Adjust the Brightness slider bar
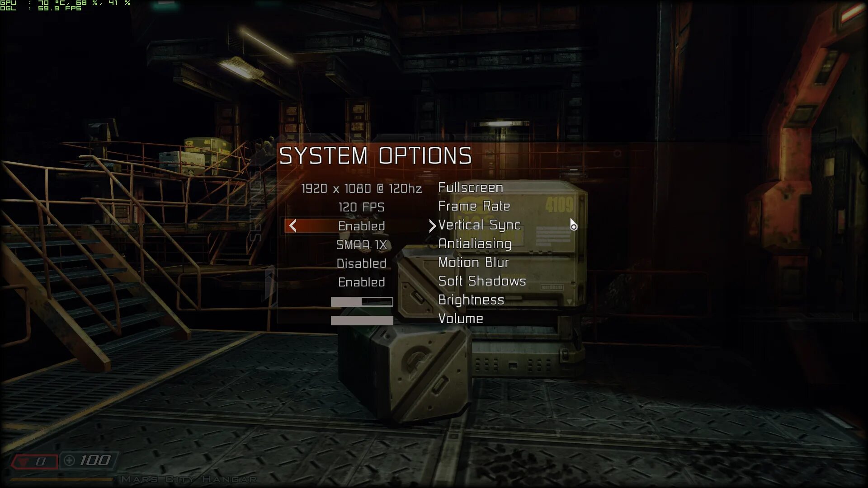868x488 pixels. click(x=362, y=300)
